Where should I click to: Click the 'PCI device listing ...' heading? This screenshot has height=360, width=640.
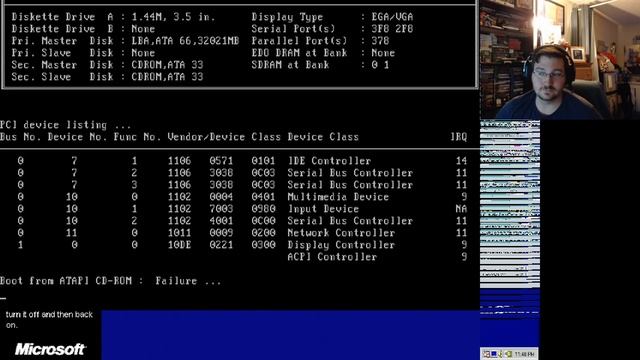click(66, 125)
